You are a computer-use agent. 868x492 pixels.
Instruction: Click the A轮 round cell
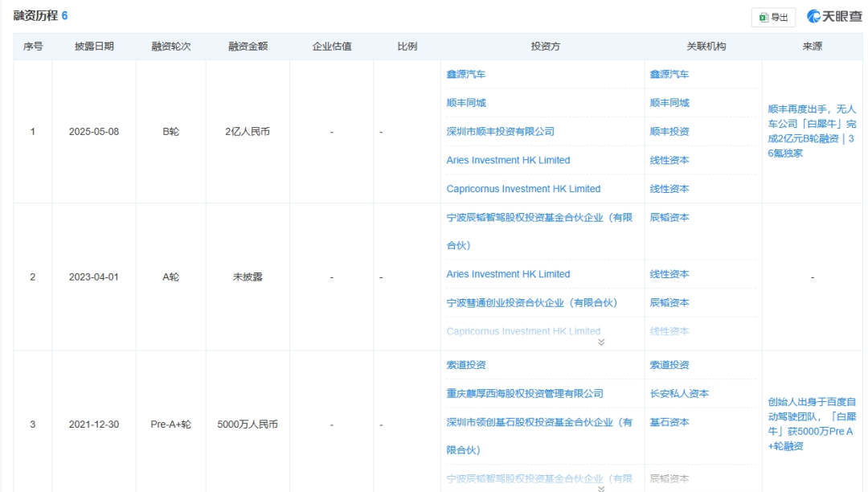coord(170,277)
